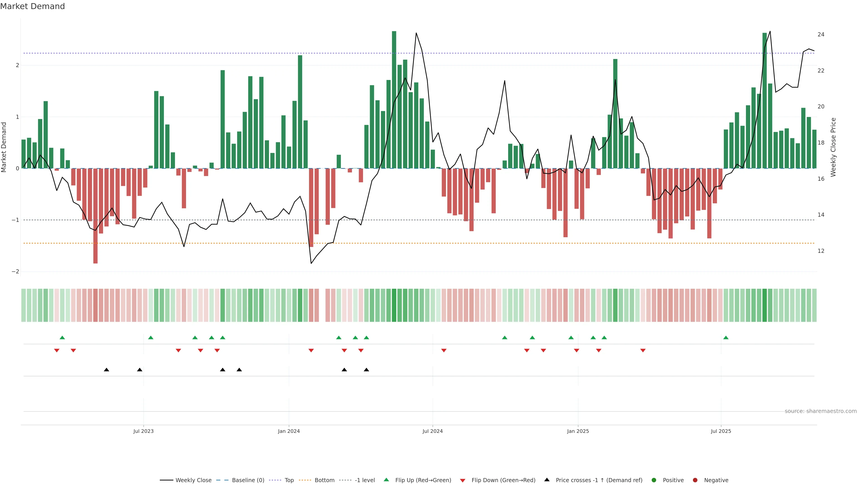This screenshot has width=868, height=488.
Task: Click the black Price crosses -1 legend triangle
Action: coord(547,480)
